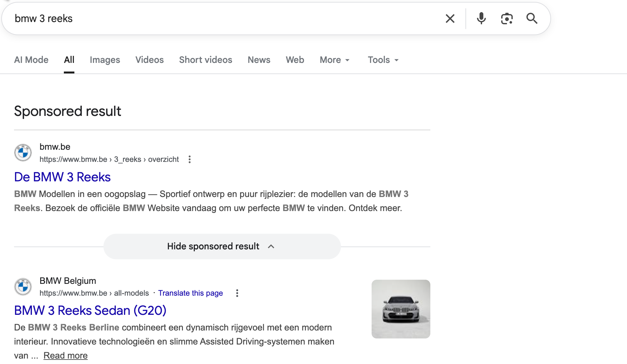Open the News results tab
Viewport: 627px width, 364px height.
click(x=259, y=60)
